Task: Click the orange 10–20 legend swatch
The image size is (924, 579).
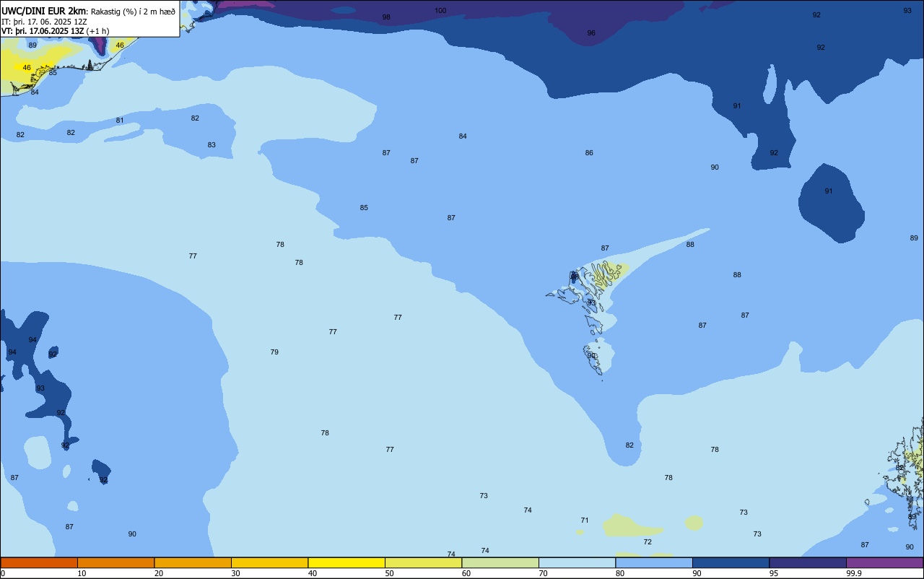Action: pos(115,562)
